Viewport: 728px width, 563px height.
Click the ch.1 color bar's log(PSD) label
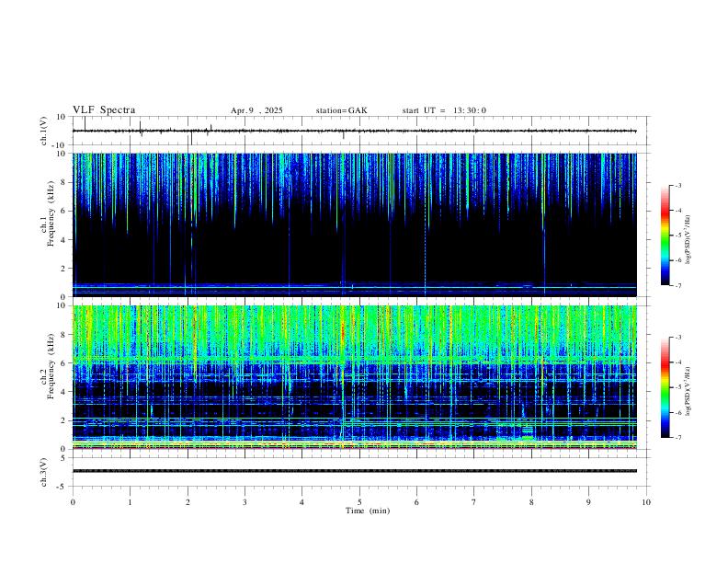(688, 239)
